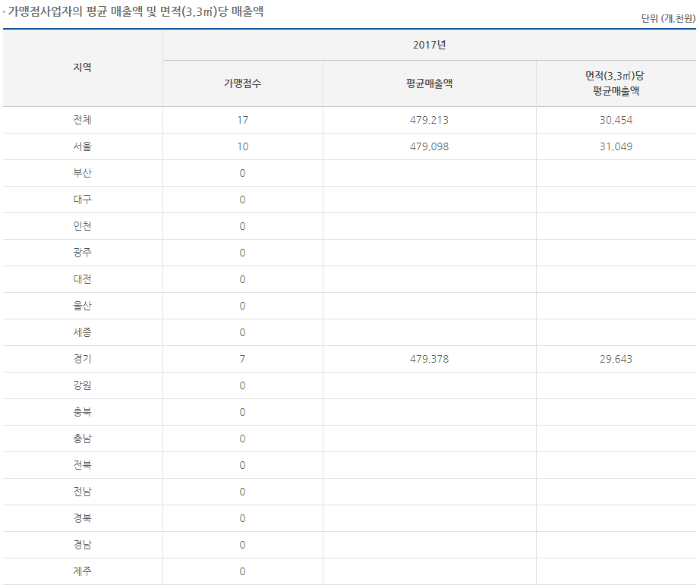Click the table title about 가맹점사업자 평균 매출액
This screenshot has width=700, height=588.
(135, 12)
